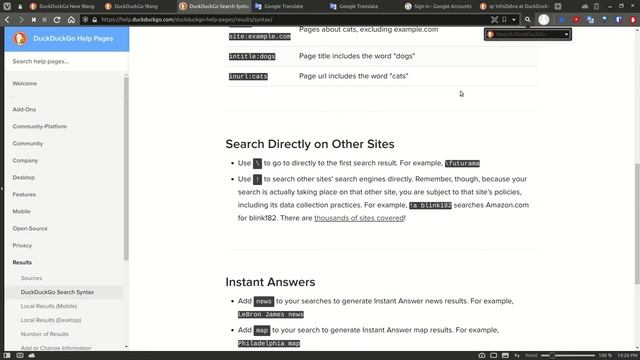Toggle reader view icon in address bar
This screenshot has width=640, height=360.
click(494, 20)
